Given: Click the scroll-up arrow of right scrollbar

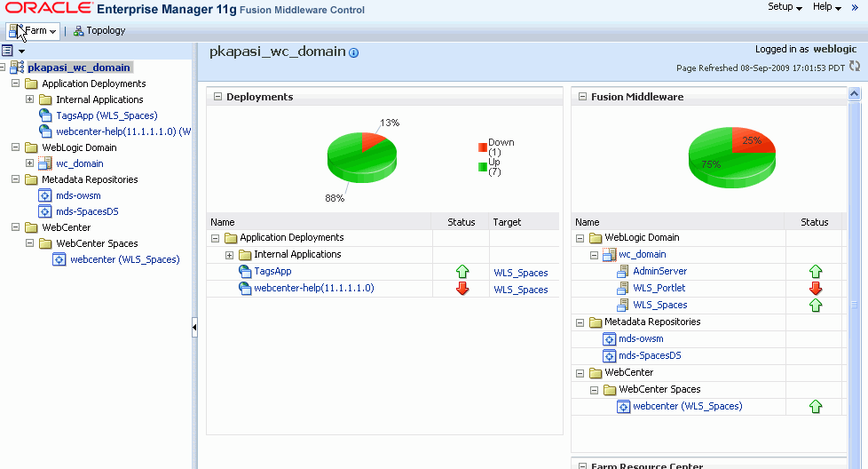Looking at the screenshot, I should (854, 93).
